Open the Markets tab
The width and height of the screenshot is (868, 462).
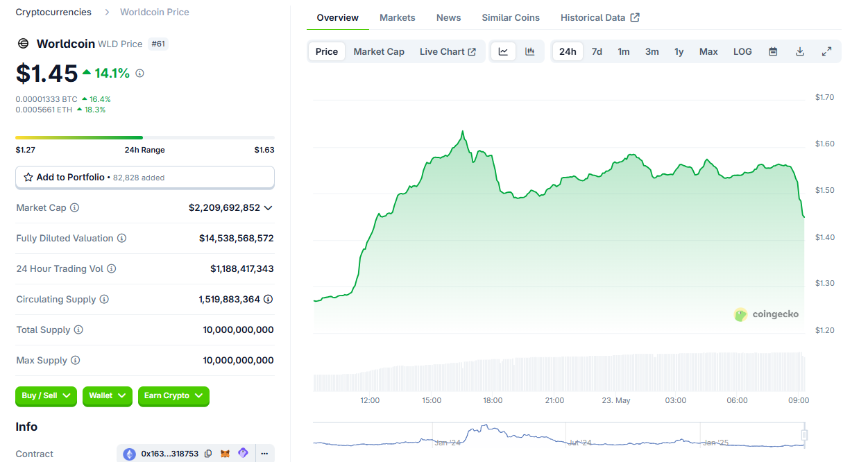click(x=398, y=17)
